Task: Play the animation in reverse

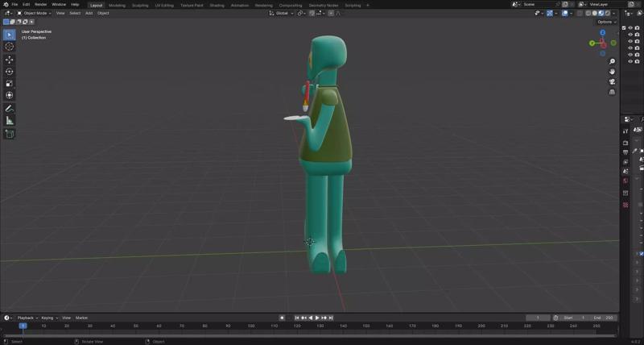Action: (x=311, y=318)
